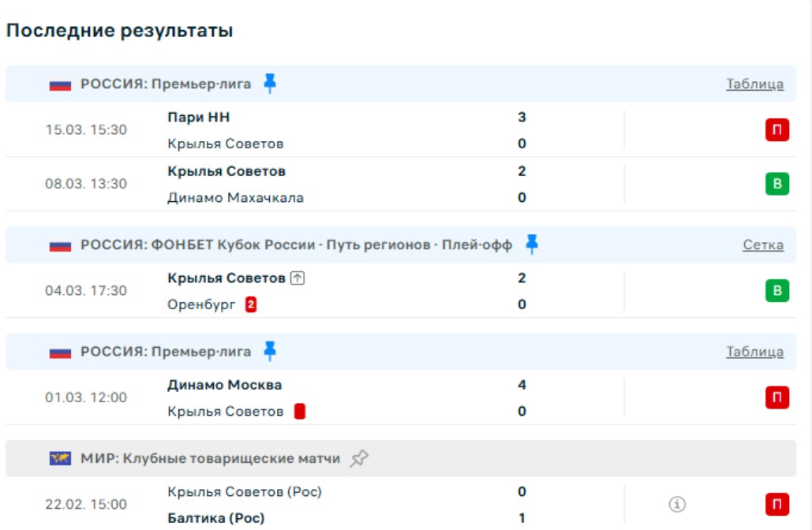Viewport: 812px width, 530px height.
Task: Click green win badge for Оренбург match
Action: click(776, 291)
